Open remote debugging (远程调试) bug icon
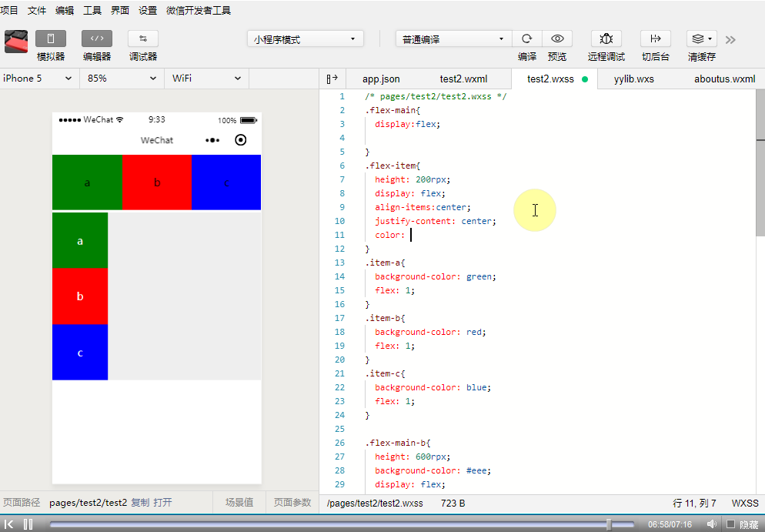 606,38
